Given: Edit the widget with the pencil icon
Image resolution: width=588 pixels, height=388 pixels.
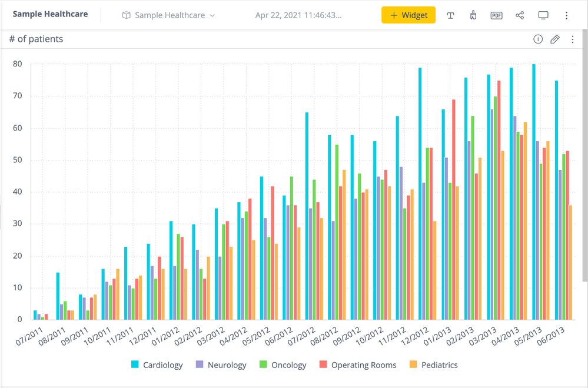Looking at the screenshot, I should click(x=554, y=39).
